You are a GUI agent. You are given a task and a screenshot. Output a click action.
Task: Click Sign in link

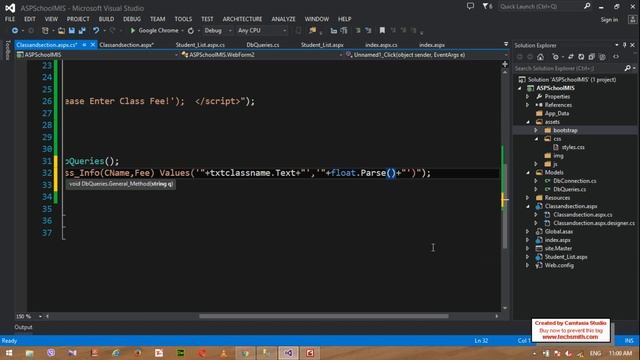click(x=609, y=20)
